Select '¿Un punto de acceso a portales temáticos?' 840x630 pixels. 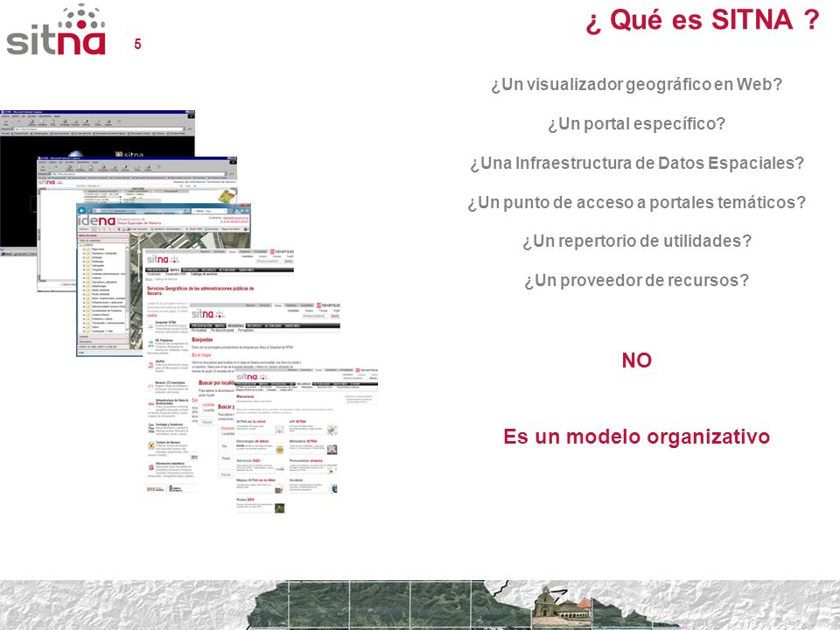(x=636, y=202)
